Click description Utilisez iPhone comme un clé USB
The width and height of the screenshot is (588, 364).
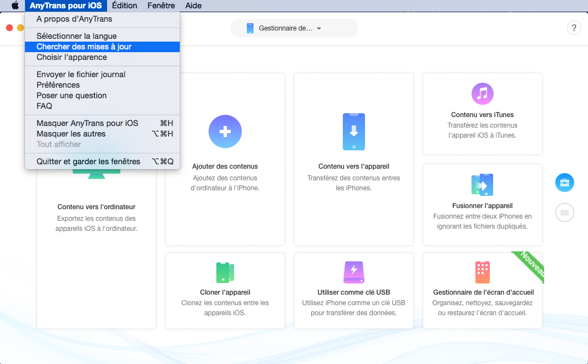coord(353,308)
